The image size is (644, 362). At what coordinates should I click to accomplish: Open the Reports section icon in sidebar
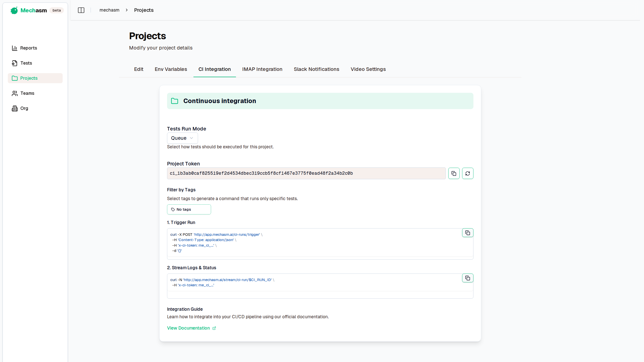pos(15,48)
